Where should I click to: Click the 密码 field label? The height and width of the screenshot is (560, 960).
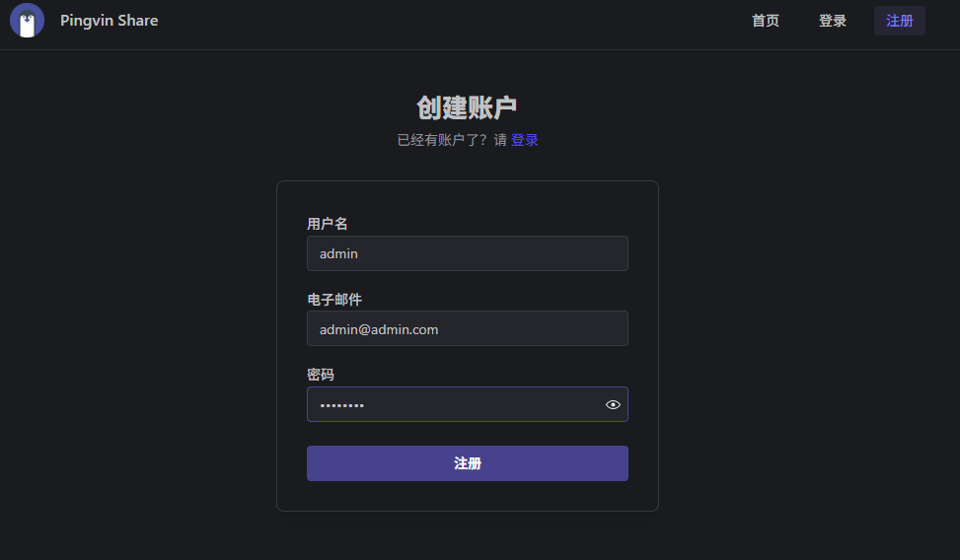(x=321, y=375)
